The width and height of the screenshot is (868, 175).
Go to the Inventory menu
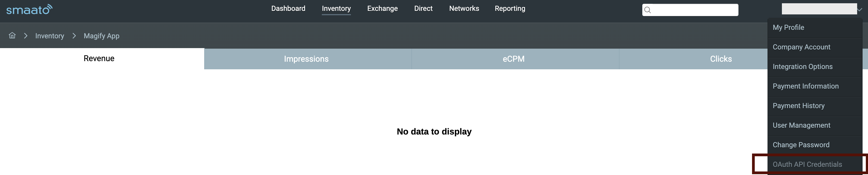336,8
